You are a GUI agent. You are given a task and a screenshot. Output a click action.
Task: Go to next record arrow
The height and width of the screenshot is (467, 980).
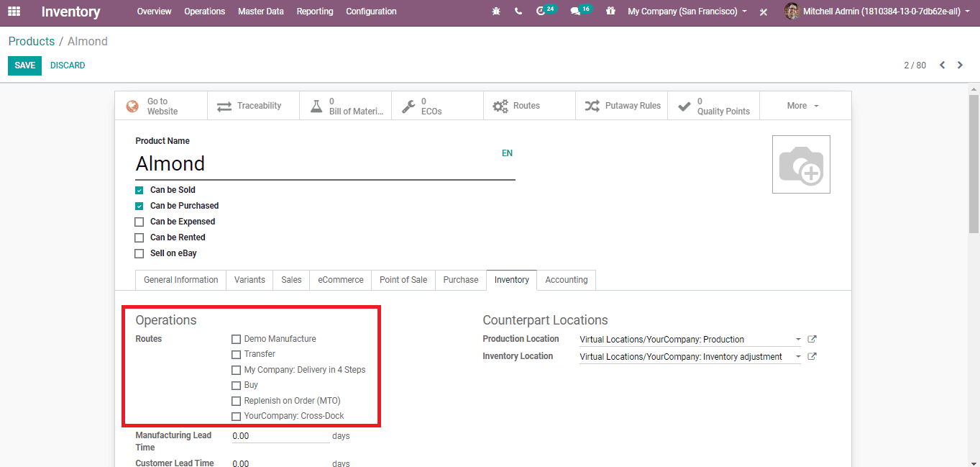pos(960,65)
